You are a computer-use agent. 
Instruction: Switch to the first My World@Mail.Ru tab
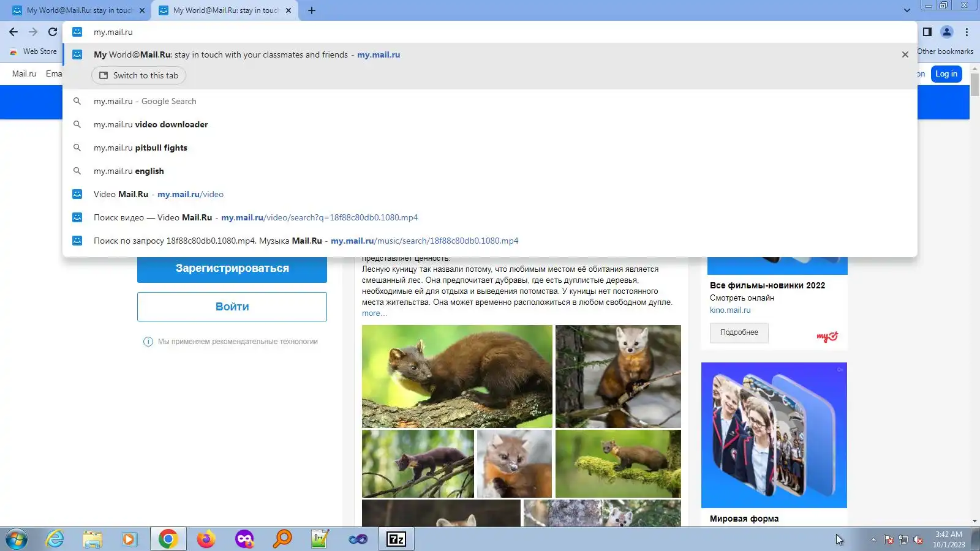pos(78,10)
